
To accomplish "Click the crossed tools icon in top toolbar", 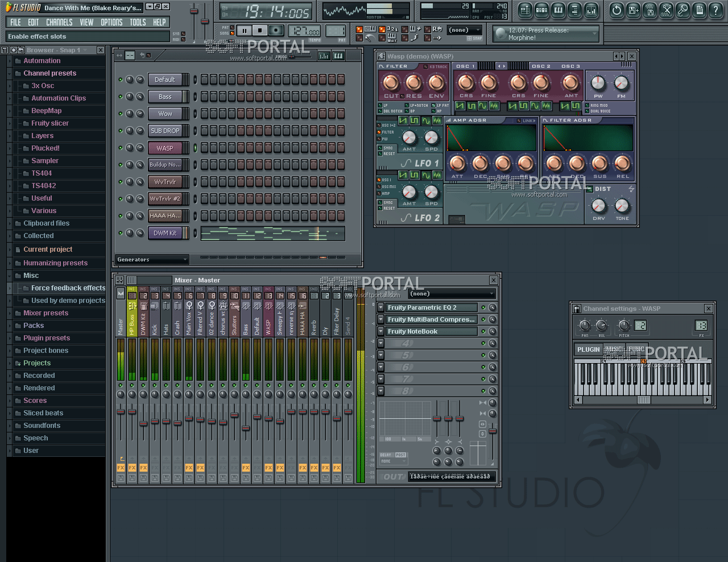I will (666, 10).
